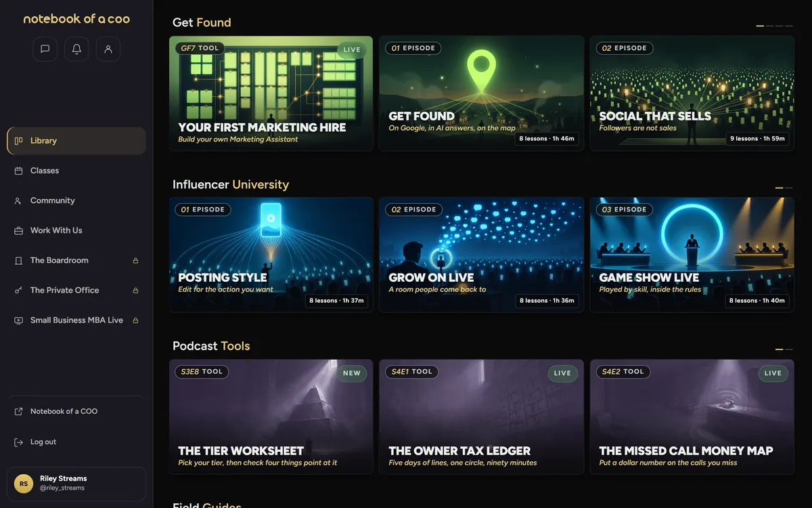
Task: Click the LIVE badge on Marketing Hire card
Action: point(352,49)
